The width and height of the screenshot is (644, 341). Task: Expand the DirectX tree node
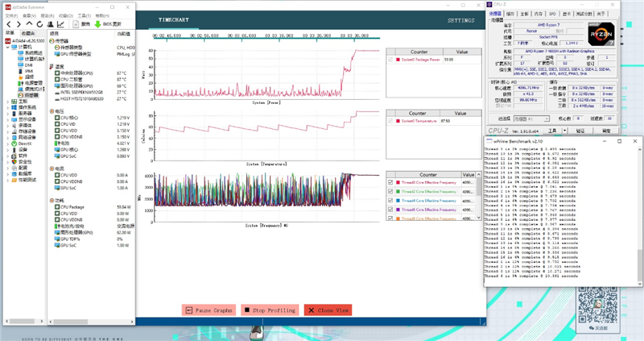click(x=7, y=143)
